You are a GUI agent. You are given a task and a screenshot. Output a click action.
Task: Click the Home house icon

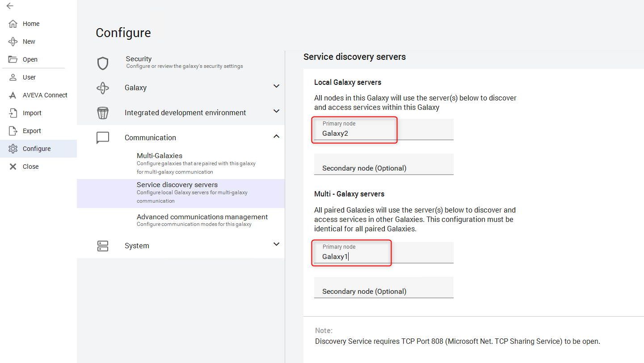point(13,24)
